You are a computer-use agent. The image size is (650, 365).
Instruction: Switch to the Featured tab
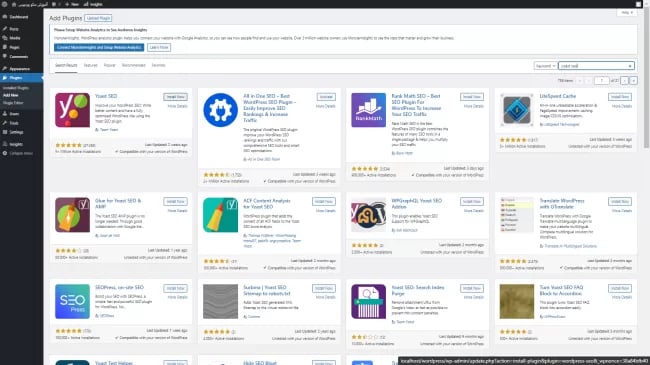90,66
